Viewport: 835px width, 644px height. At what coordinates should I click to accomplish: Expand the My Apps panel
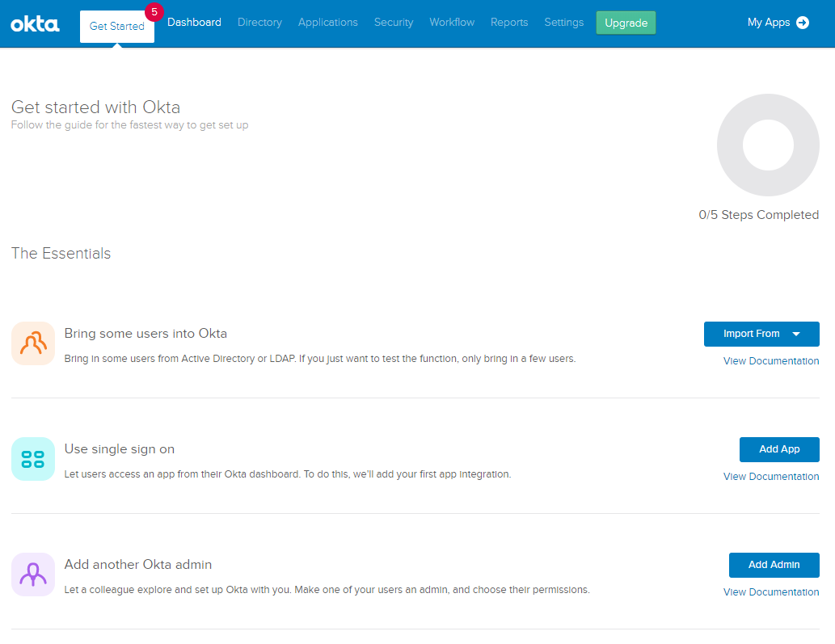777,23
